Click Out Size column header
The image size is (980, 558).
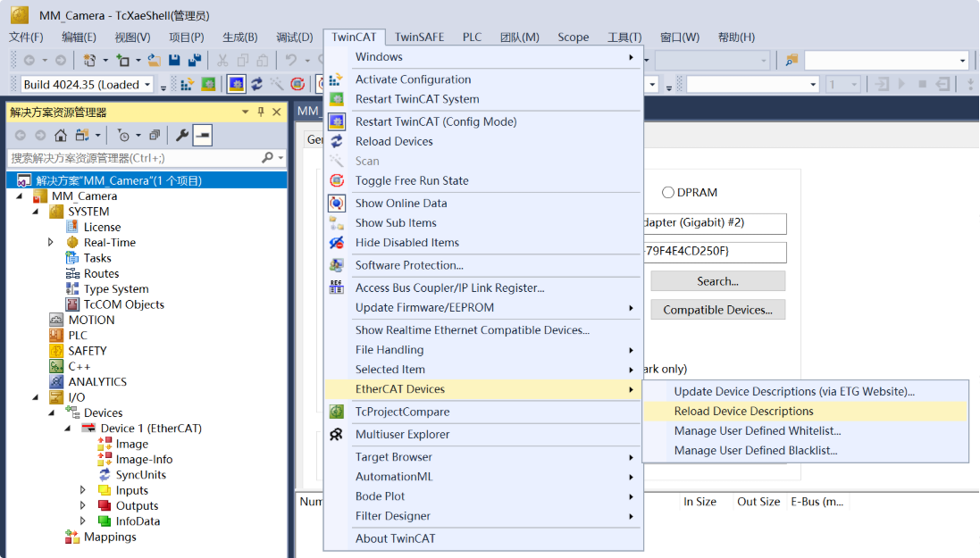[758, 502]
